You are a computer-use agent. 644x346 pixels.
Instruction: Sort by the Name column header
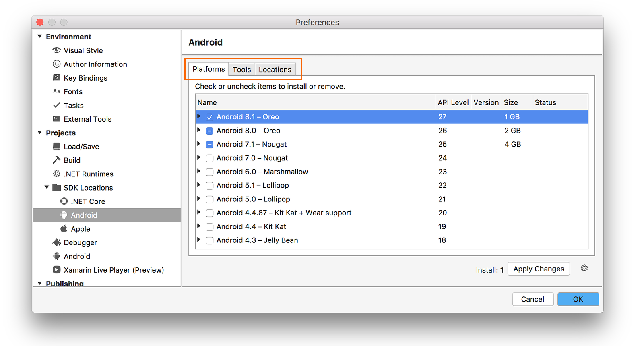coord(315,102)
